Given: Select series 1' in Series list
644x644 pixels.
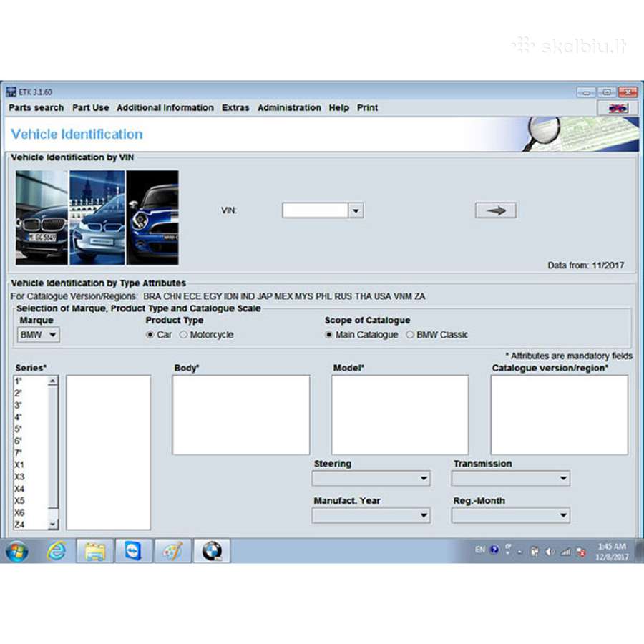Looking at the screenshot, I should coord(31,381).
